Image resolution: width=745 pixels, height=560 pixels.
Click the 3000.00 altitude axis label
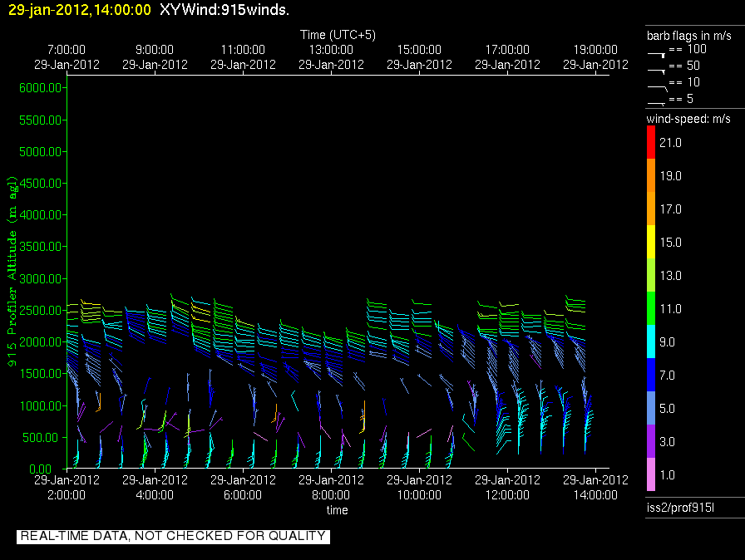[x=40, y=278]
